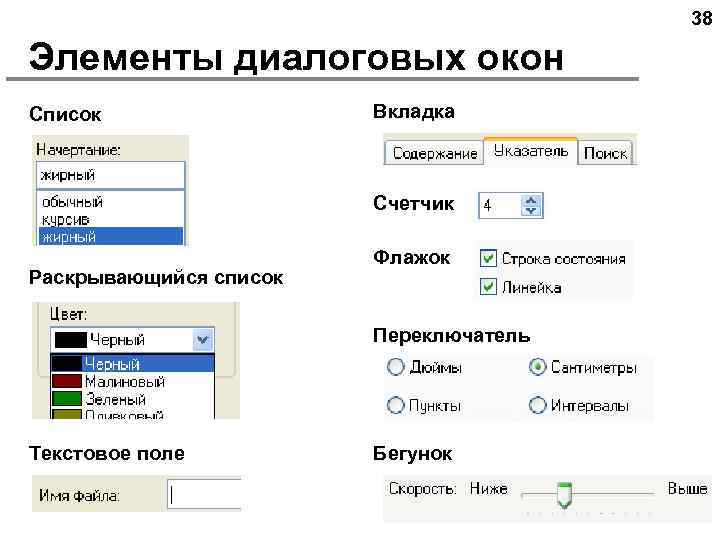Screen dimensions: 720x540
Task: Click the Начертание field showing жирный
Action: [x=111, y=175]
